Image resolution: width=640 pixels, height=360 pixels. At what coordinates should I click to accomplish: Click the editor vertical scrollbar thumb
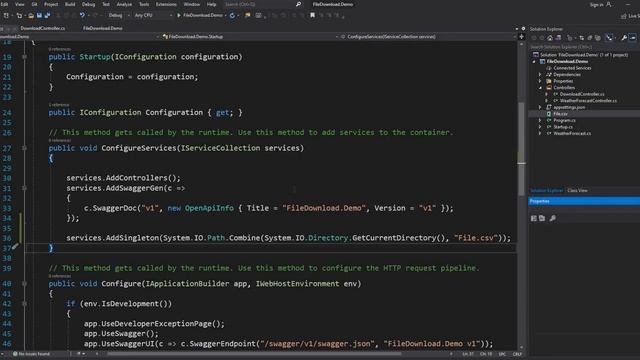[x=521, y=149]
